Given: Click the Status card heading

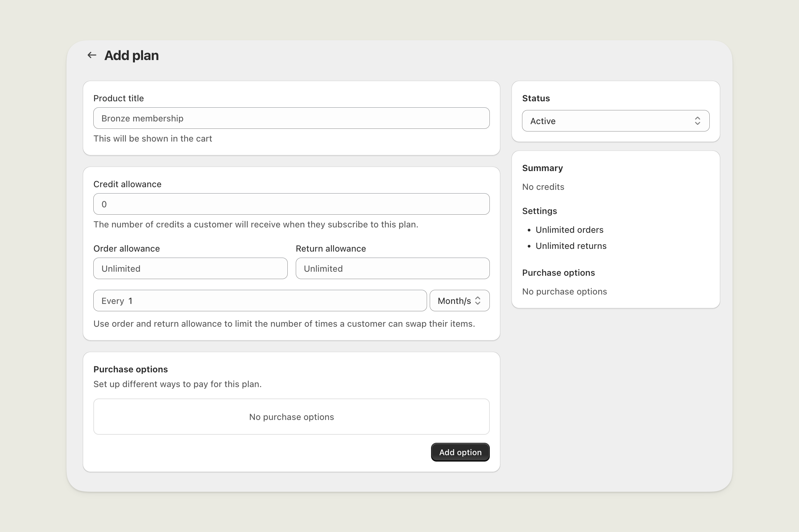Looking at the screenshot, I should tap(535, 98).
